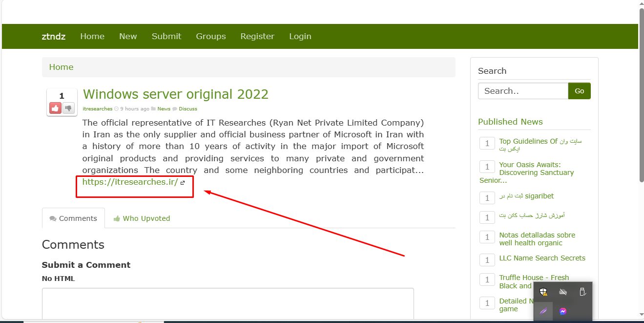Switch to the Comments tab

(x=73, y=218)
